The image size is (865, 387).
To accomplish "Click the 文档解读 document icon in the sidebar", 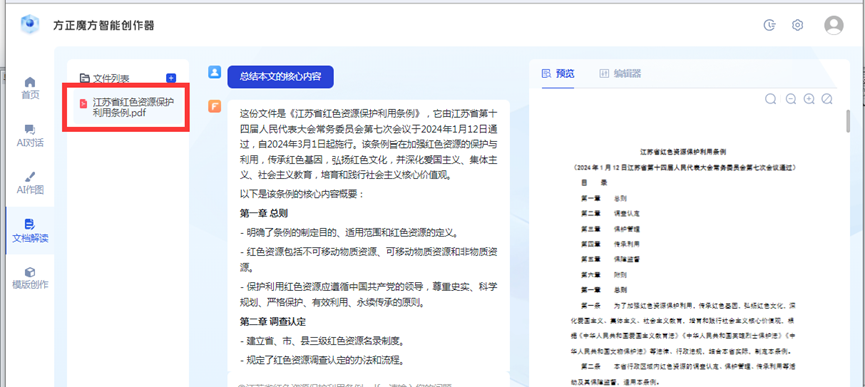I will [x=30, y=224].
